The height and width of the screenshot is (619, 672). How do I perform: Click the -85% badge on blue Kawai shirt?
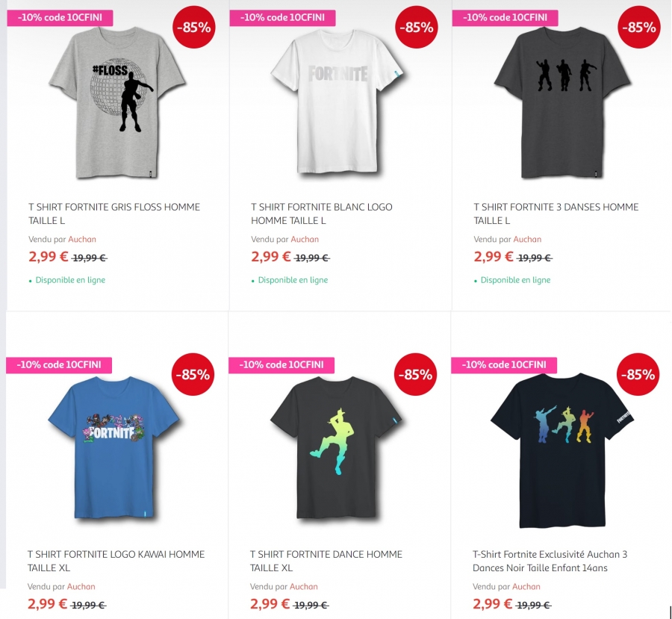[x=193, y=374]
